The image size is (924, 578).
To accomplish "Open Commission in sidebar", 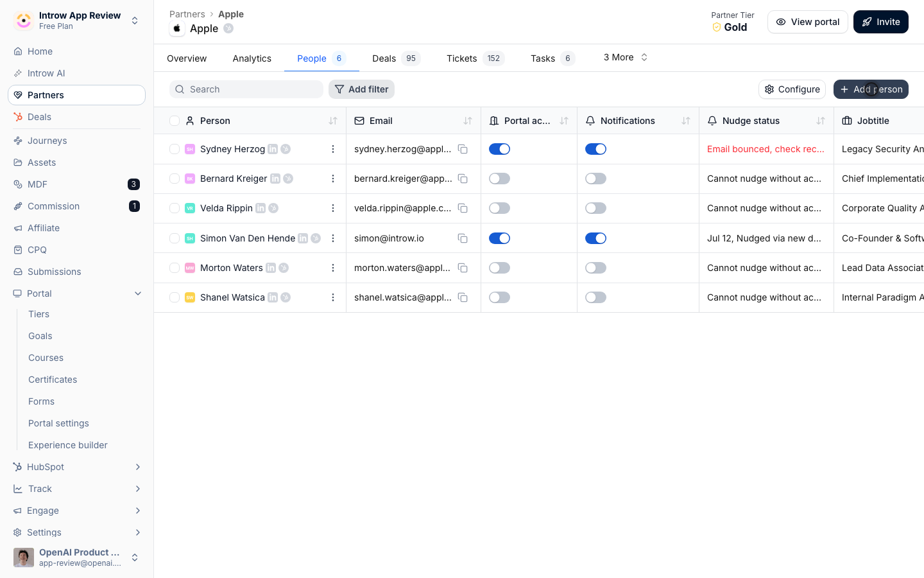I will [77, 206].
